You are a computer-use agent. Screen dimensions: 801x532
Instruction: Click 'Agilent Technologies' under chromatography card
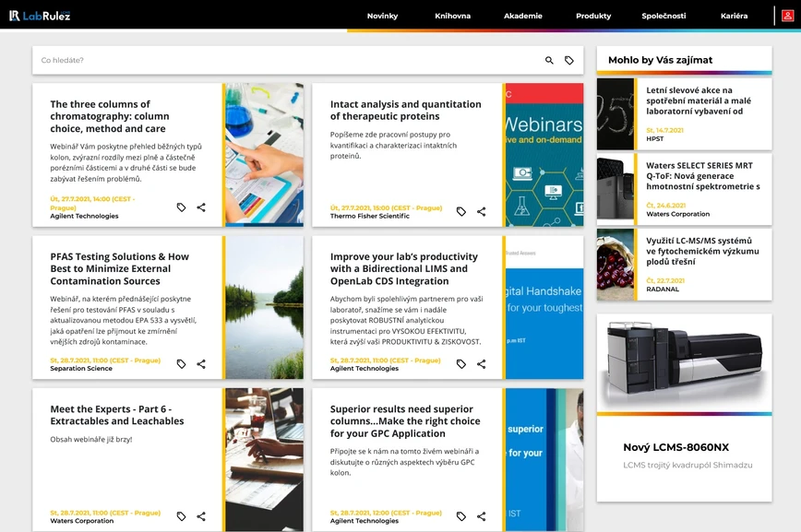click(84, 216)
